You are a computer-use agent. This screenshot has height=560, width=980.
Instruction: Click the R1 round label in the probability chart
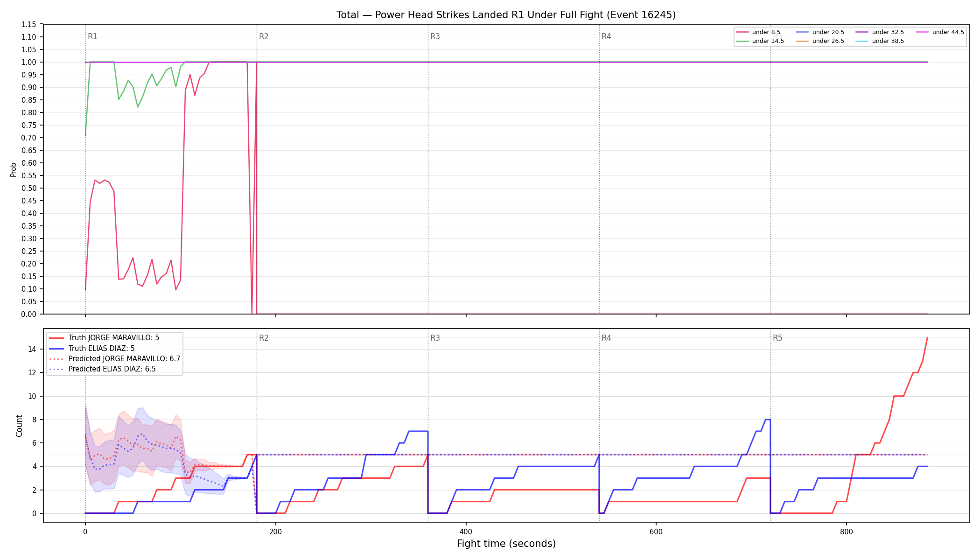tap(92, 36)
